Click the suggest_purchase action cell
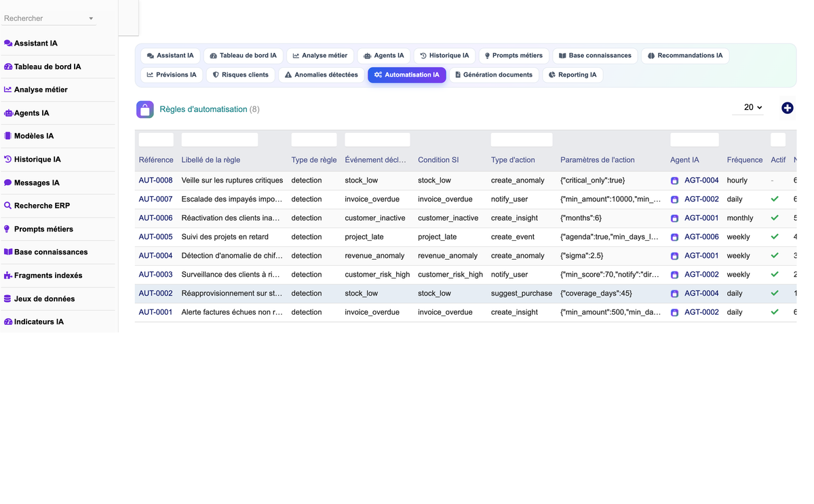This screenshot has height=504, width=814. click(x=521, y=294)
